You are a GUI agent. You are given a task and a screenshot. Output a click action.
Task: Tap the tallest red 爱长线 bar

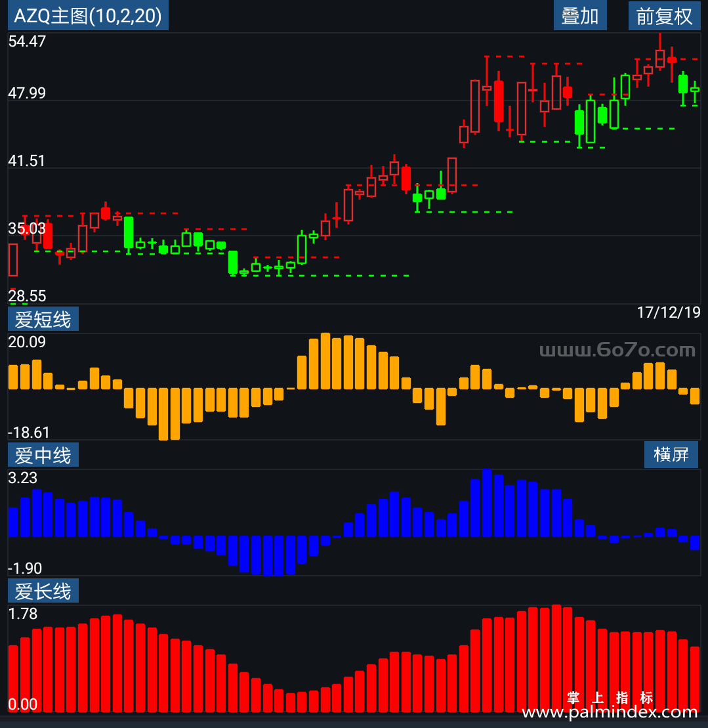(556, 658)
